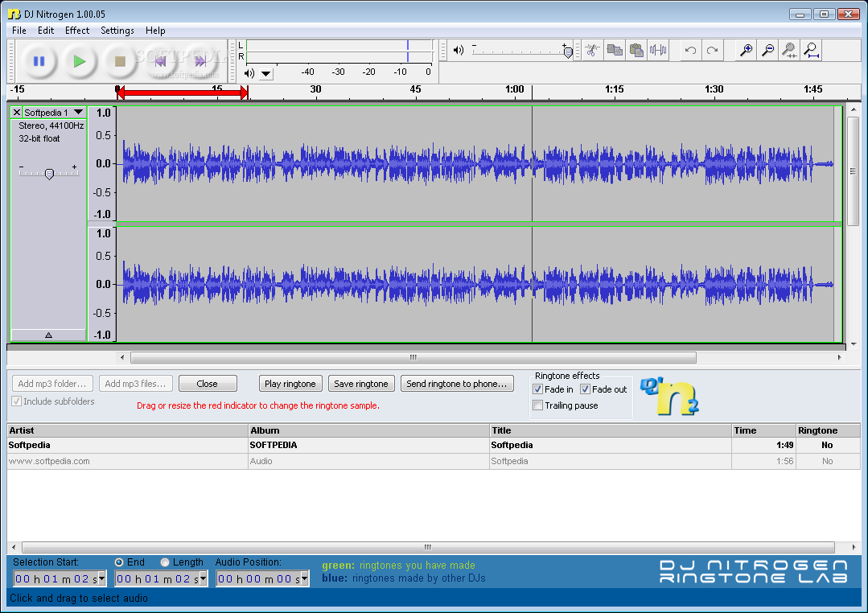
Task: Open the Effect menu
Action: point(77,31)
